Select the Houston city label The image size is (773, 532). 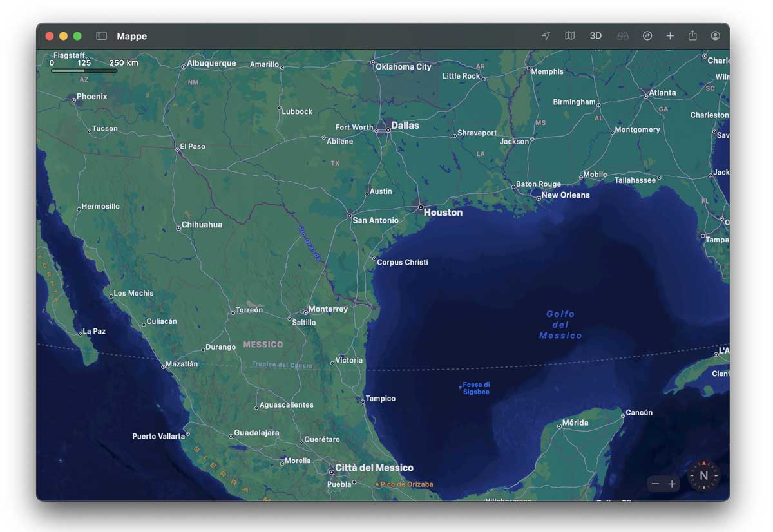pos(443,213)
